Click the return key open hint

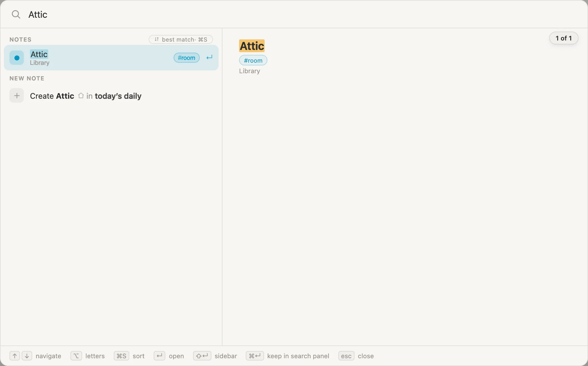(x=159, y=356)
